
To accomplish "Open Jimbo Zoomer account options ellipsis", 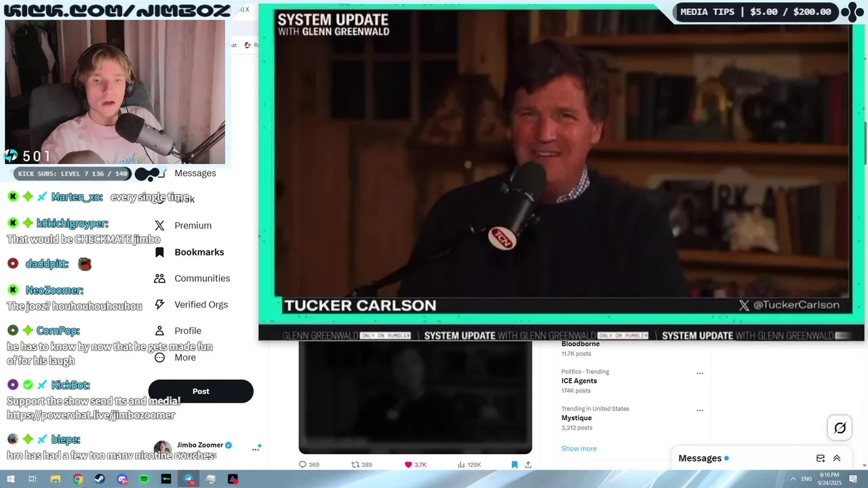I will 256,449.
